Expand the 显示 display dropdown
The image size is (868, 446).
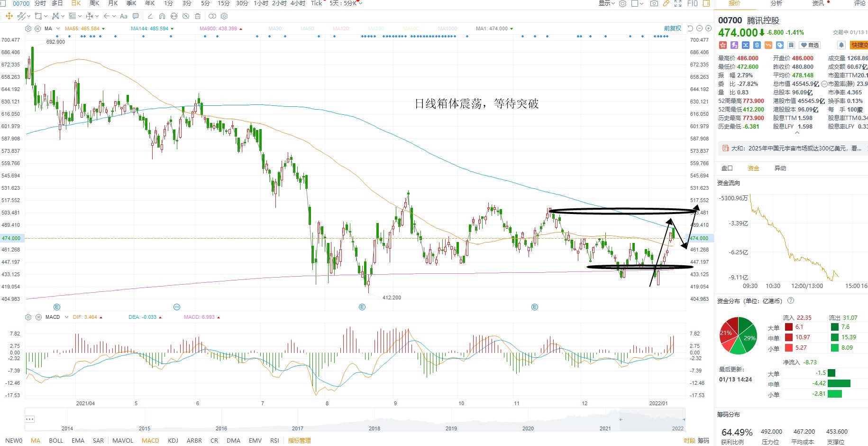pos(607,3)
